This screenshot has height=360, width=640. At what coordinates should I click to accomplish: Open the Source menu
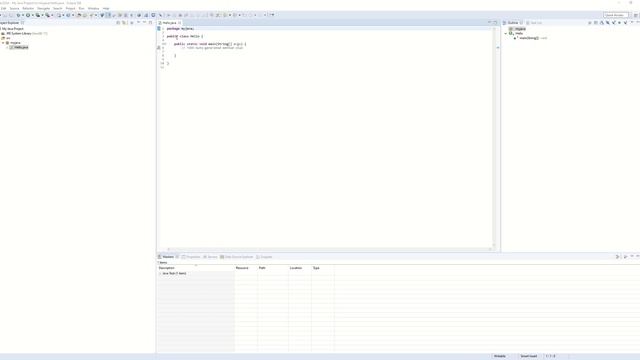pos(14,8)
